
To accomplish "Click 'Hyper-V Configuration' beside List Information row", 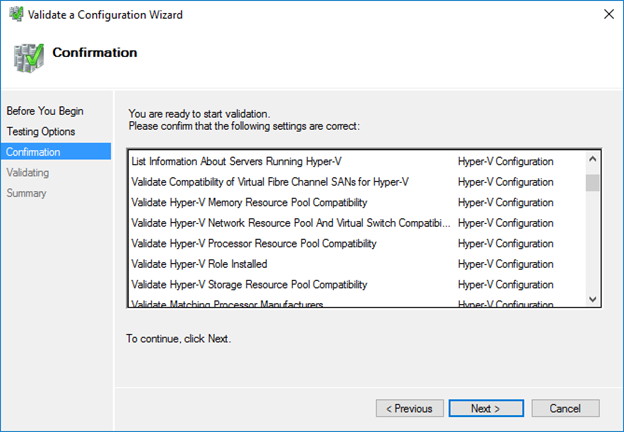I will tap(505, 162).
